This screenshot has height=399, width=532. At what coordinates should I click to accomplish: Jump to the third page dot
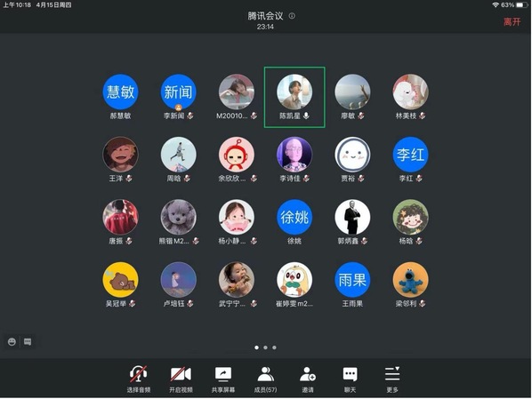click(x=274, y=347)
